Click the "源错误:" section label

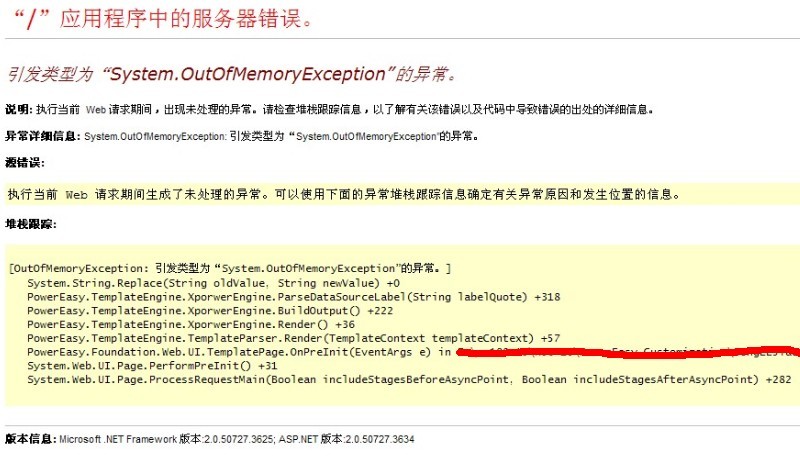coord(25,162)
